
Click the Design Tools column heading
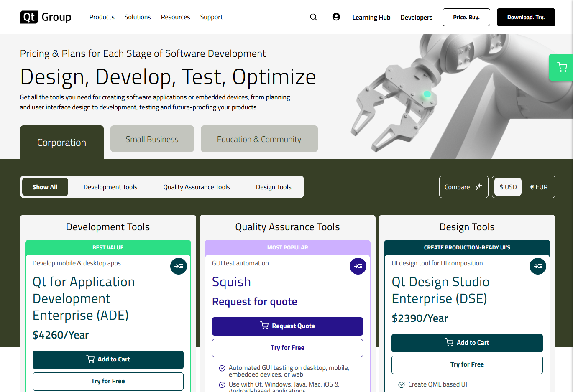[467, 227]
